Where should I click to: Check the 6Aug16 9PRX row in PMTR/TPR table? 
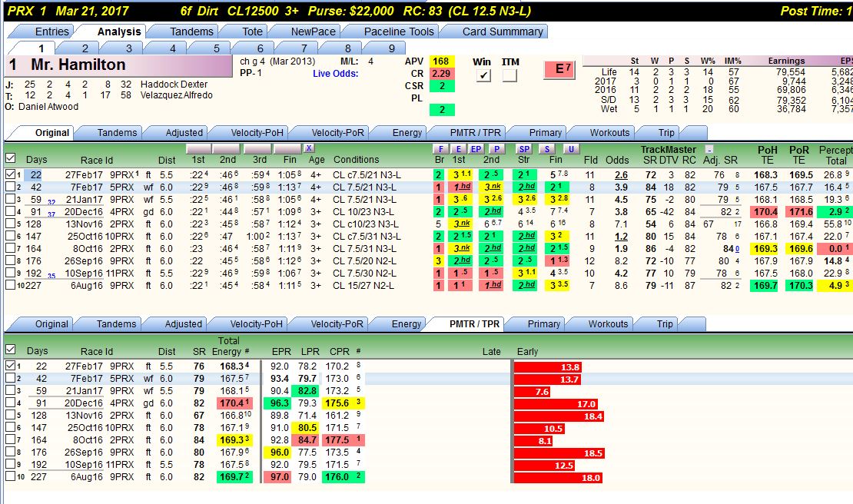[x=10, y=476]
